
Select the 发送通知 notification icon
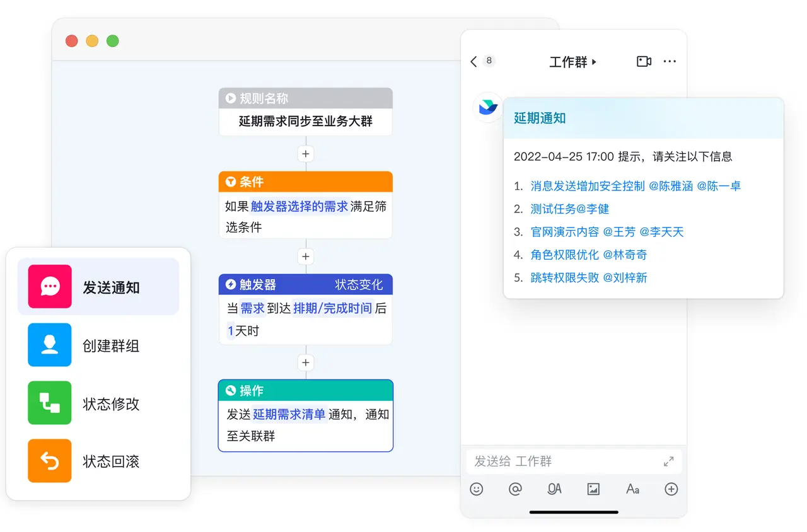pos(49,286)
